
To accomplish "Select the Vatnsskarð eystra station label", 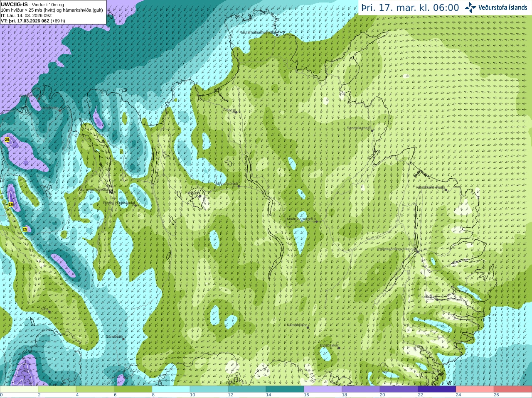I will 431,187.
